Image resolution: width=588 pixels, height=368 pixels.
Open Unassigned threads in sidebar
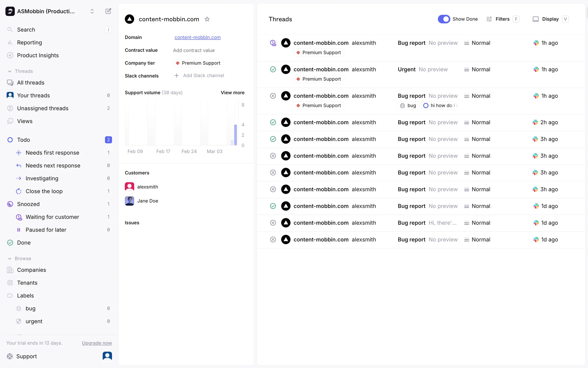tap(43, 108)
